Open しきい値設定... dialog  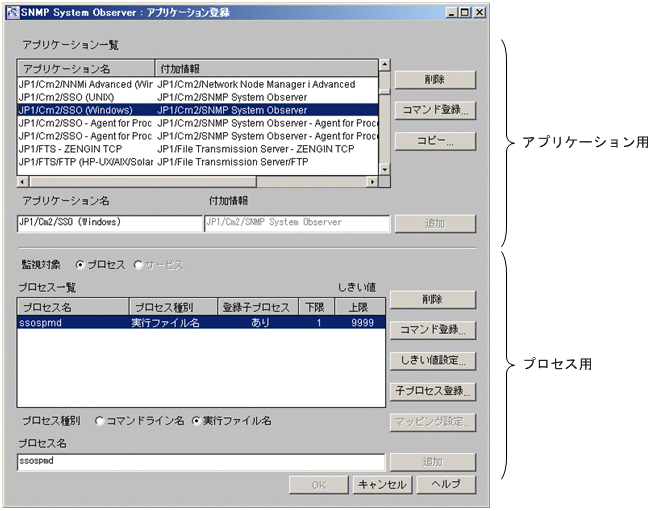[432, 361]
